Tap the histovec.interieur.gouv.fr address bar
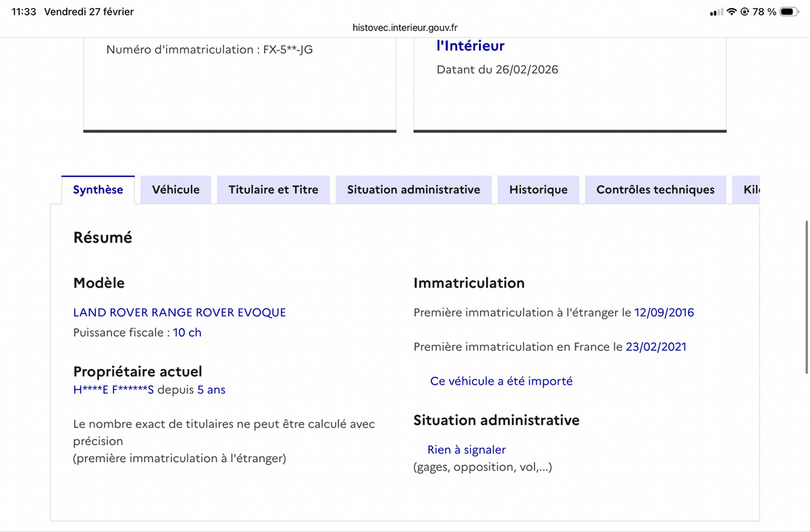Screen dimensions: 810x532 coord(405,28)
